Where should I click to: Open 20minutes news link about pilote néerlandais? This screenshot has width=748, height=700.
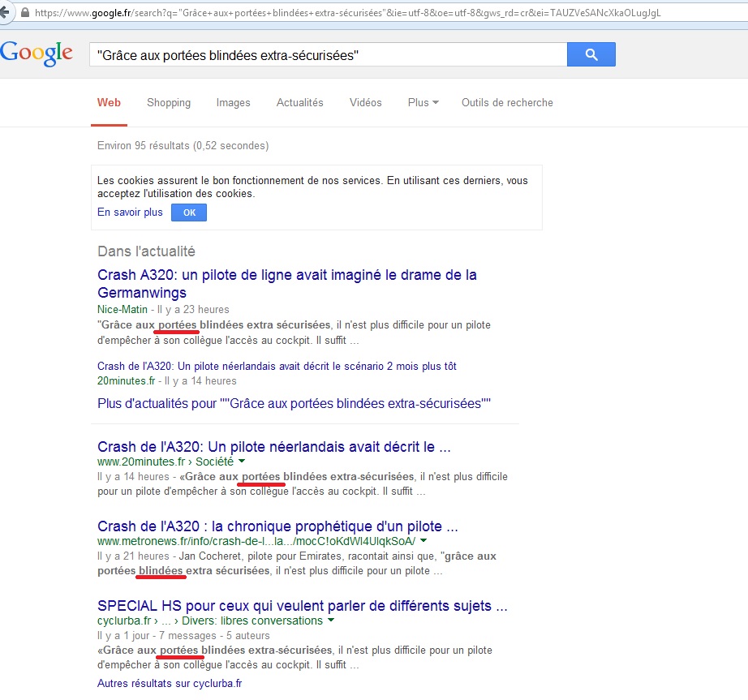(277, 366)
